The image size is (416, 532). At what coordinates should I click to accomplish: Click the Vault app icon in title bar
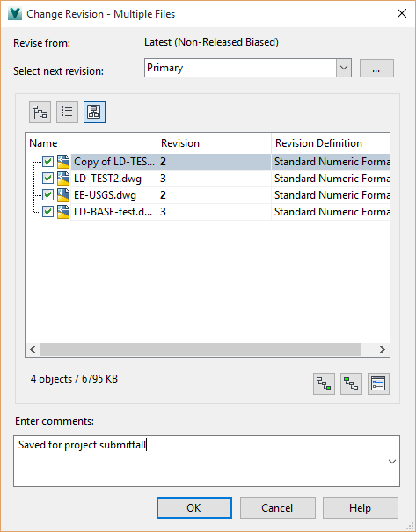15,14
